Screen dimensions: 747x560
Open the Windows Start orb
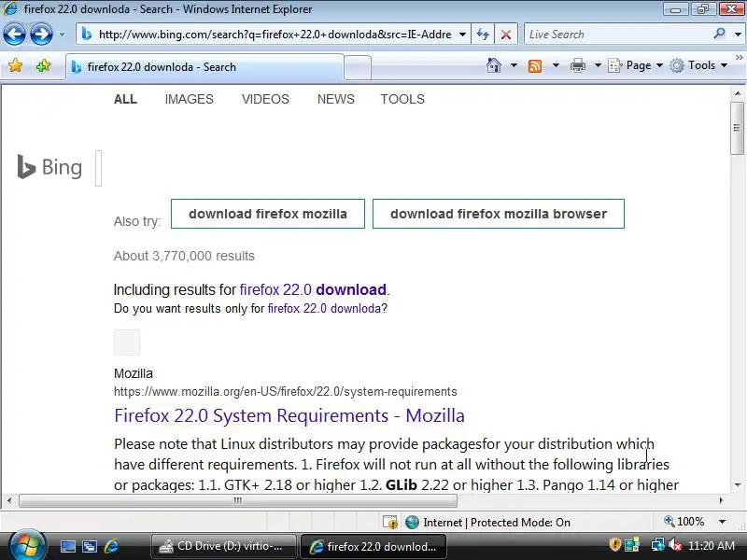pos(27,545)
